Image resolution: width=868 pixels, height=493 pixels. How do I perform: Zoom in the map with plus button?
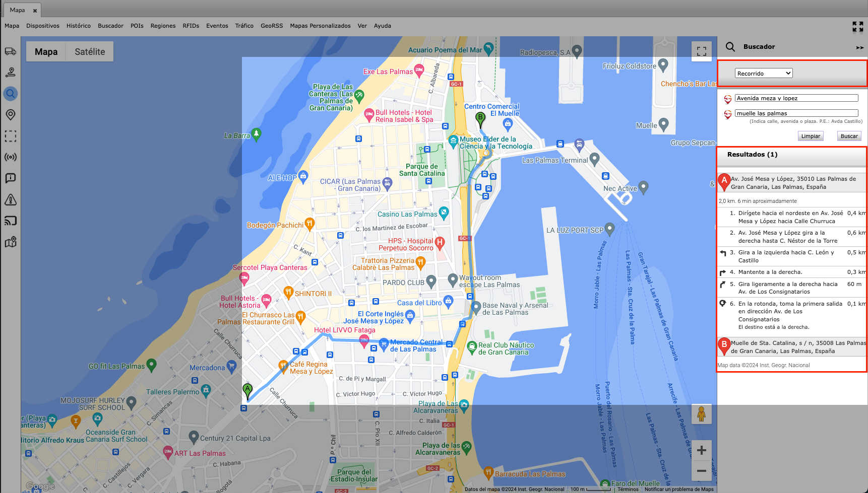[701, 450]
